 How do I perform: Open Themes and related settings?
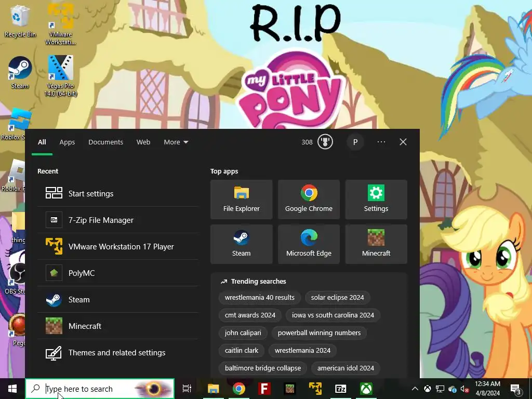tap(117, 352)
